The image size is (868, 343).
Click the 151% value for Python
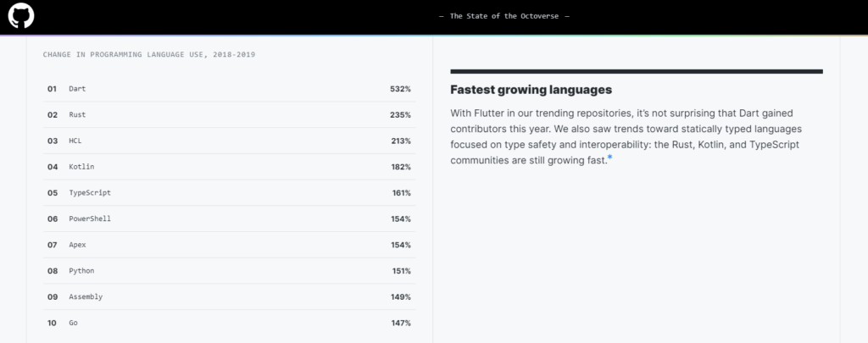pos(401,270)
